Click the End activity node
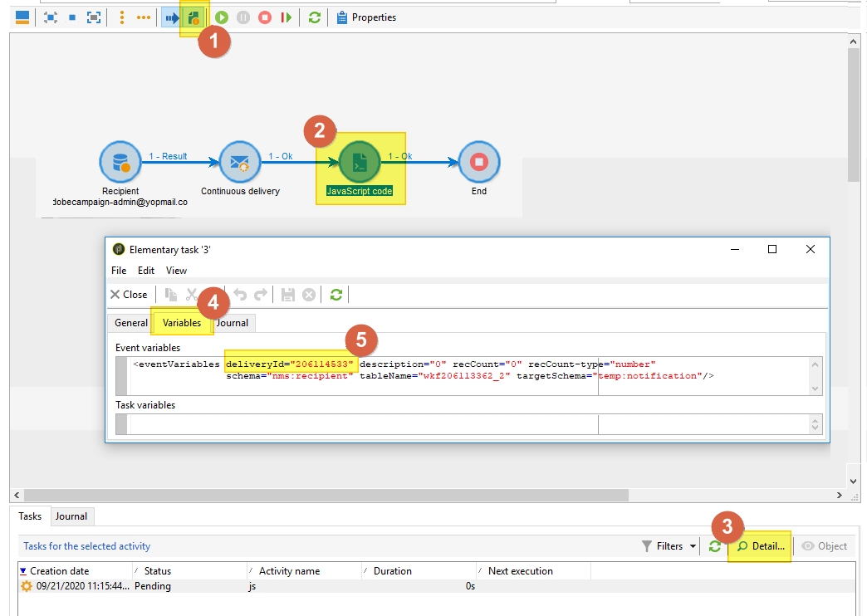Viewport: 867px width, 616px height. [479, 163]
